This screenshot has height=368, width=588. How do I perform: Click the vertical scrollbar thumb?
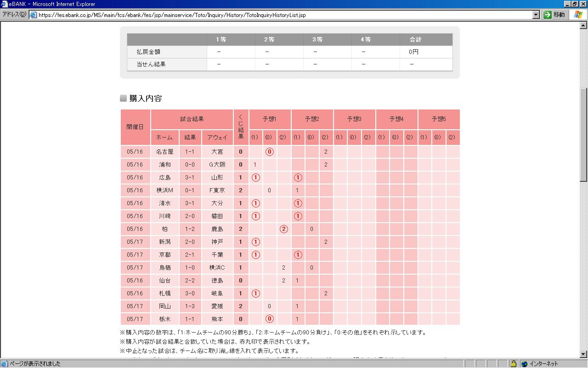[584, 135]
